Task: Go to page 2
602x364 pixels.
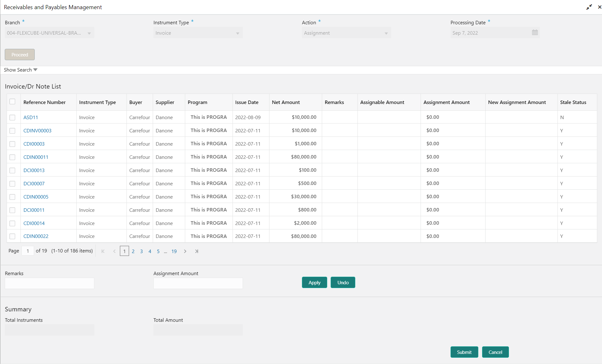Action: click(133, 251)
